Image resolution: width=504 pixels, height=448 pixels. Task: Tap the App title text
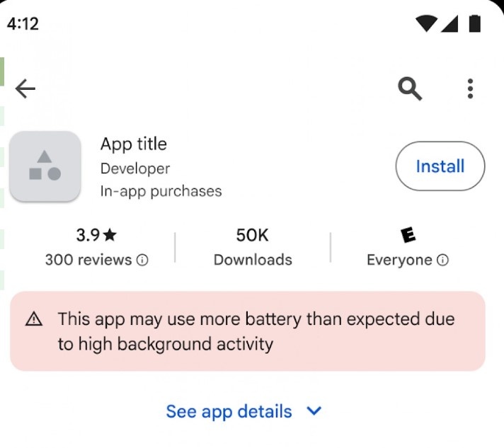[x=134, y=144]
